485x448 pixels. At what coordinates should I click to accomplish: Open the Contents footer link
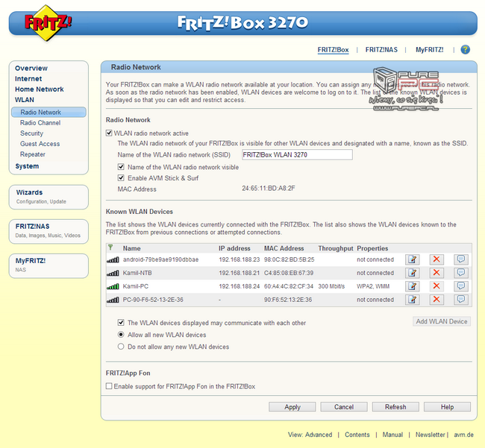[x=357, y=435]
